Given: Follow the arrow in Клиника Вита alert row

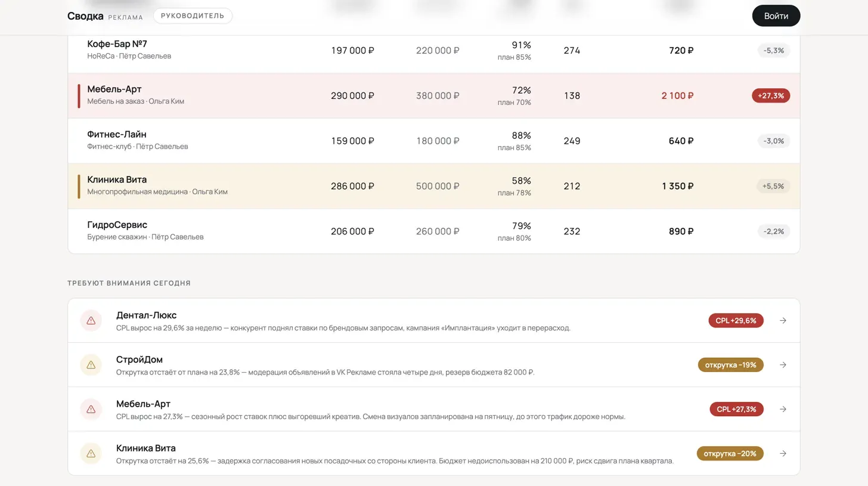Looking at the screenshot, I should [783, 454].
